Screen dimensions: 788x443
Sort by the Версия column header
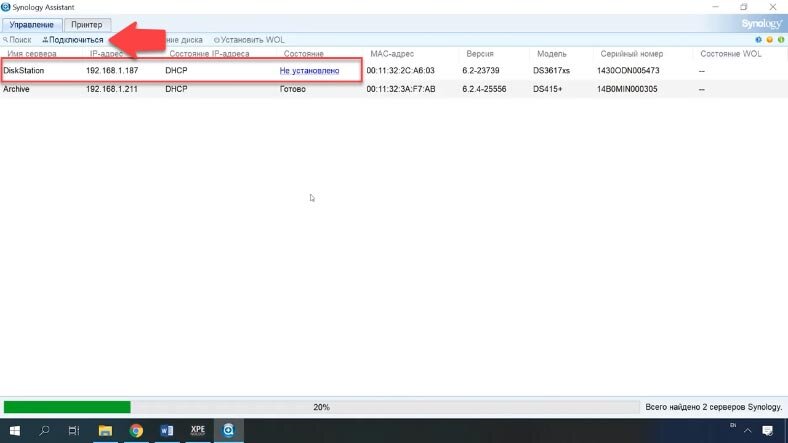[479, 54]
